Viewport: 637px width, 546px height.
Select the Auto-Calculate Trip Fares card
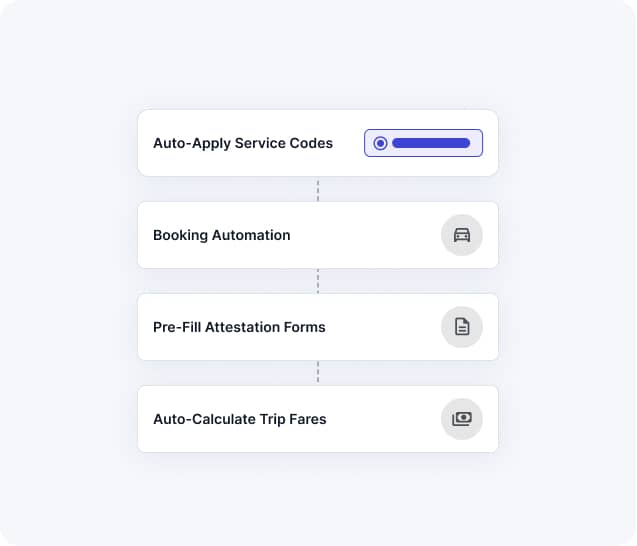point(318,419)
